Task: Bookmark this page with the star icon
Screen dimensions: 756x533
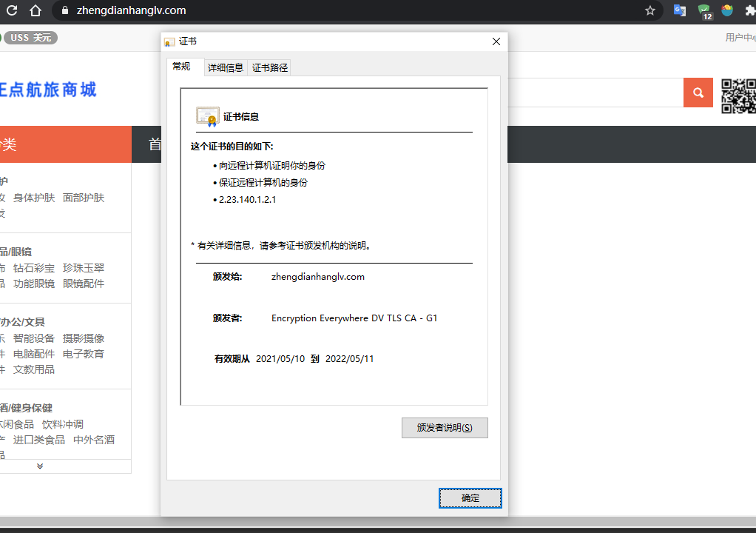Action: [650, 10]
